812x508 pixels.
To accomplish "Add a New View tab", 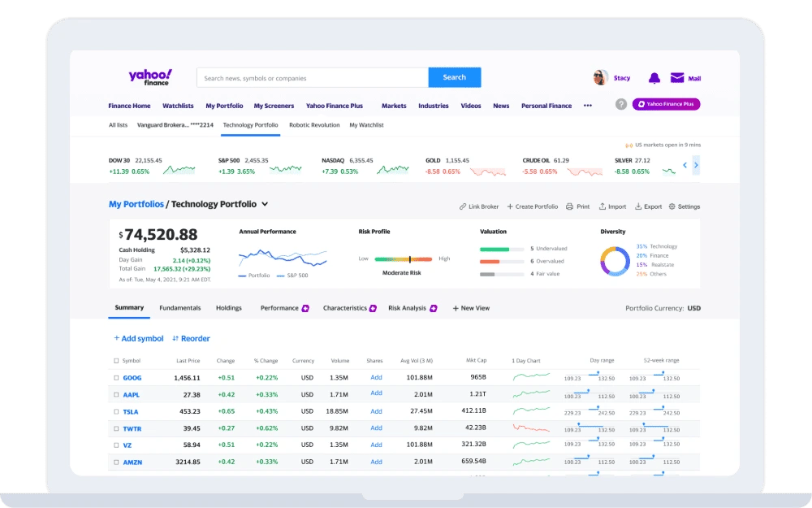I will 471,308.
